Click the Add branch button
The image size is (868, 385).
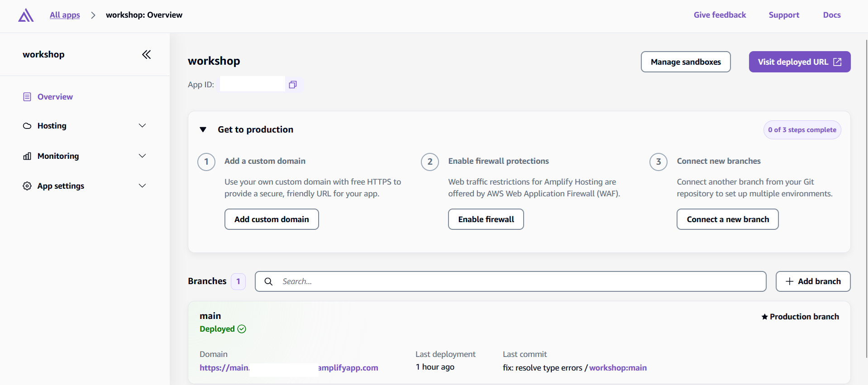tap(813, 281)
